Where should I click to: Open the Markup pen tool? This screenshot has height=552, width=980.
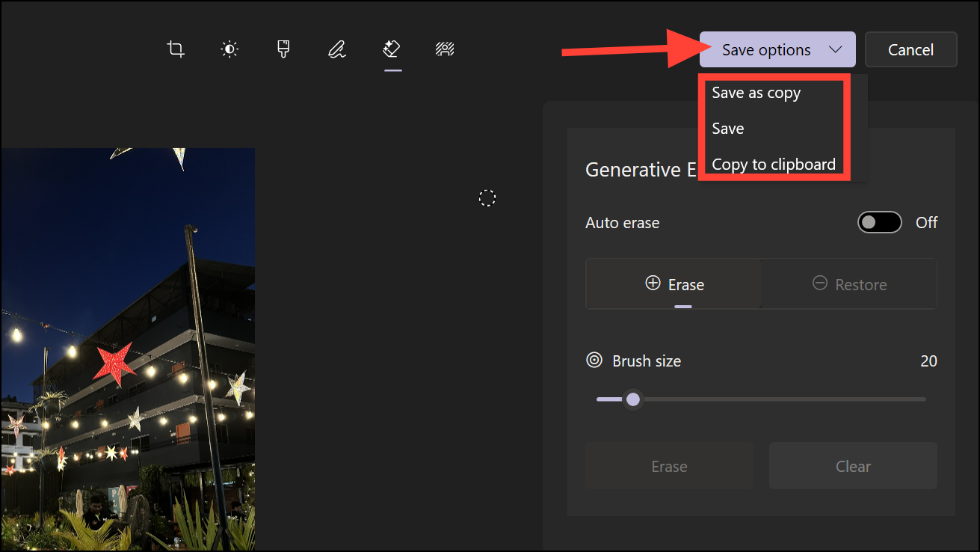tap(337, 49)
